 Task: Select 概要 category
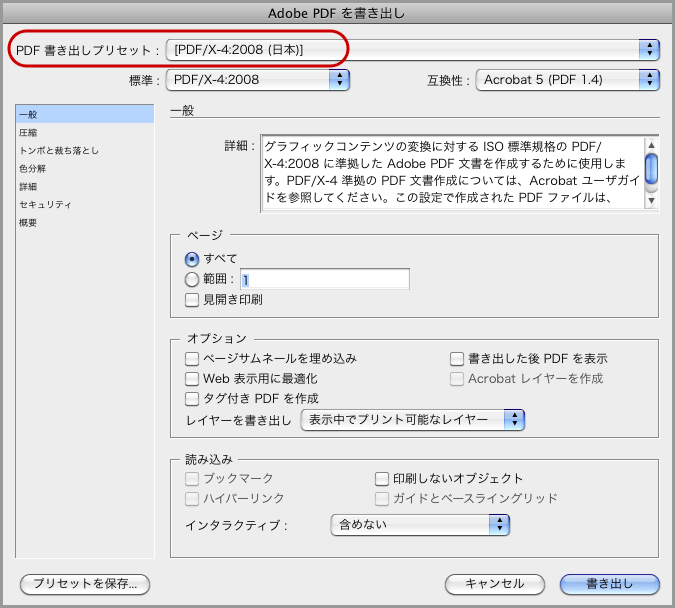[x=85, y=223]
